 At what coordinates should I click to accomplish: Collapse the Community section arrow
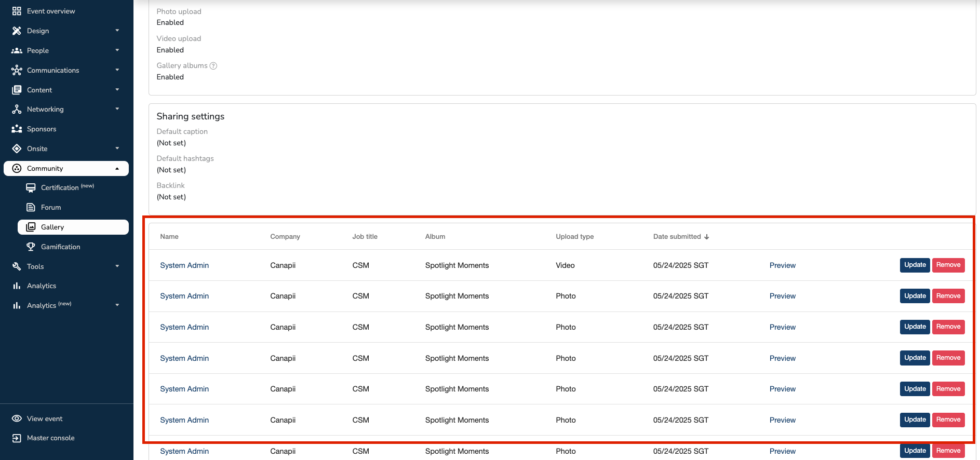click(117, 168)
